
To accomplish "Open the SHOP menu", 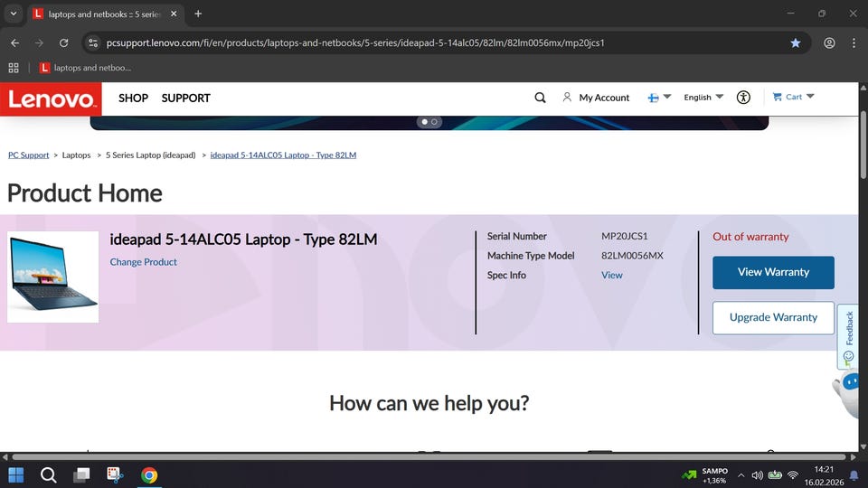I will pos(134,98).
